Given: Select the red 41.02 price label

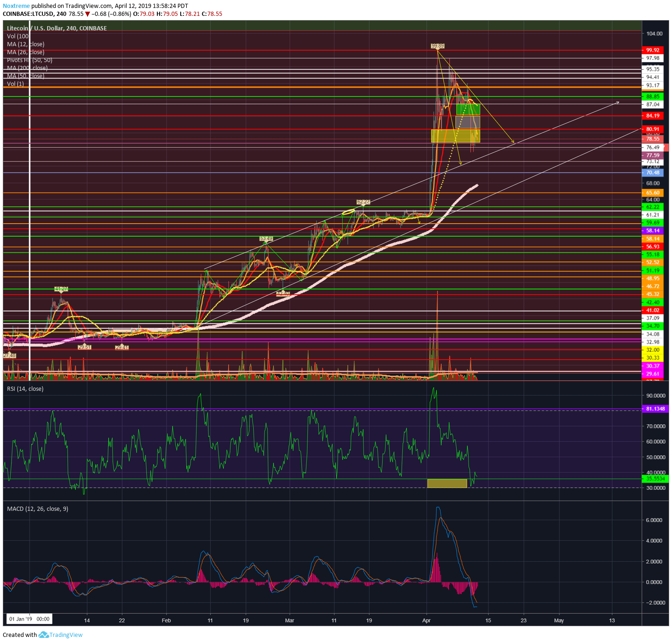Looking at the screenshot, I should coord(652,310).
